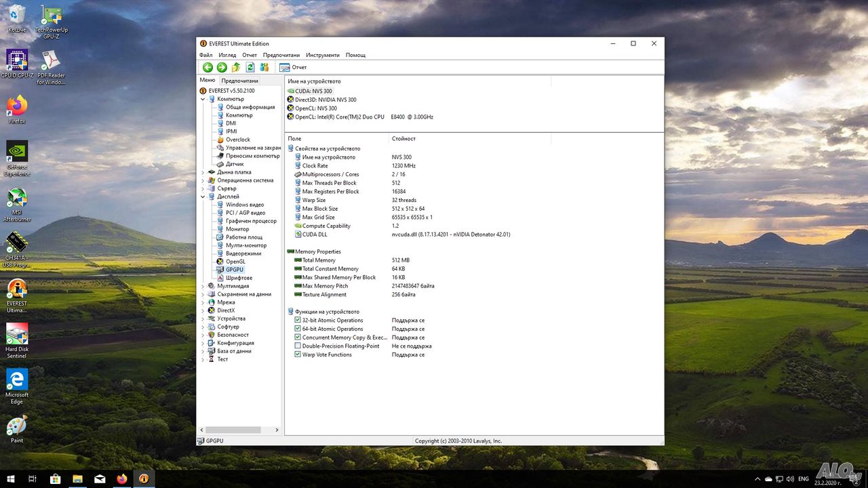Click the sidebar scrollbar right arrow
The image size is (868, 488).
coord(277,430)
